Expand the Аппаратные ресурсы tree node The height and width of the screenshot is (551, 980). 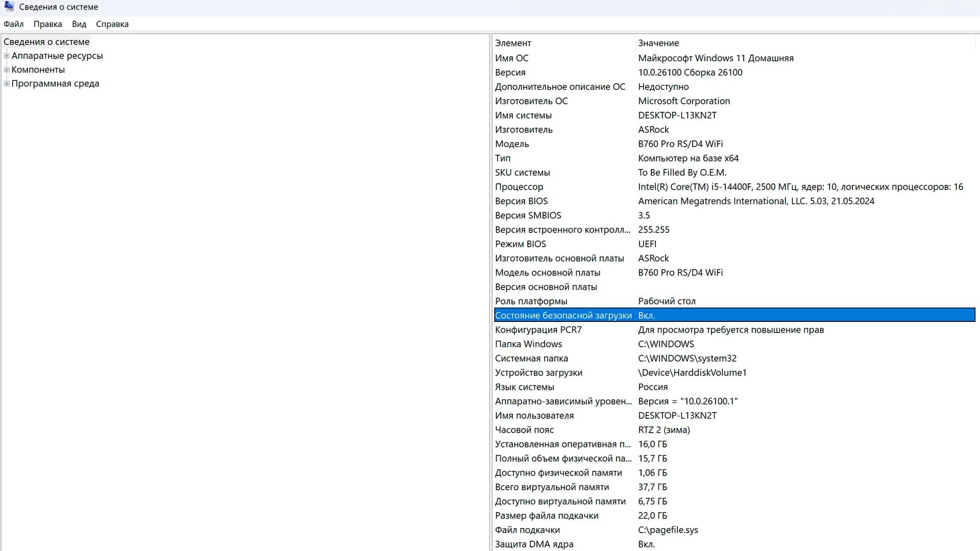click(x=7, y=56)
